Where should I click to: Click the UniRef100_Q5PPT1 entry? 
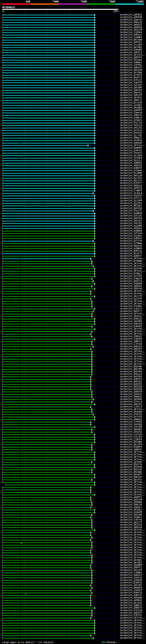click(131, 567)
